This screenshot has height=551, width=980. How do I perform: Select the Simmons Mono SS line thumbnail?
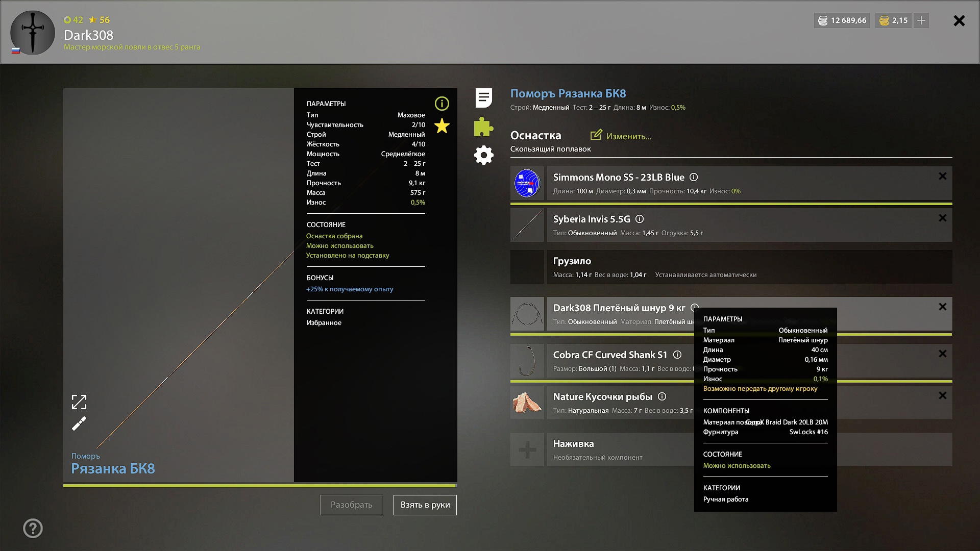click(527, 183)
